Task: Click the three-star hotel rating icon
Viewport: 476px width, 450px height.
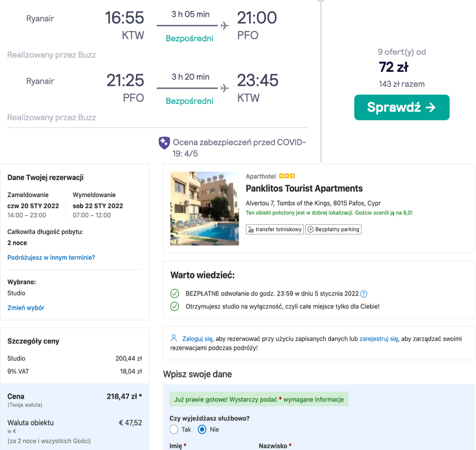Action: 287,176
